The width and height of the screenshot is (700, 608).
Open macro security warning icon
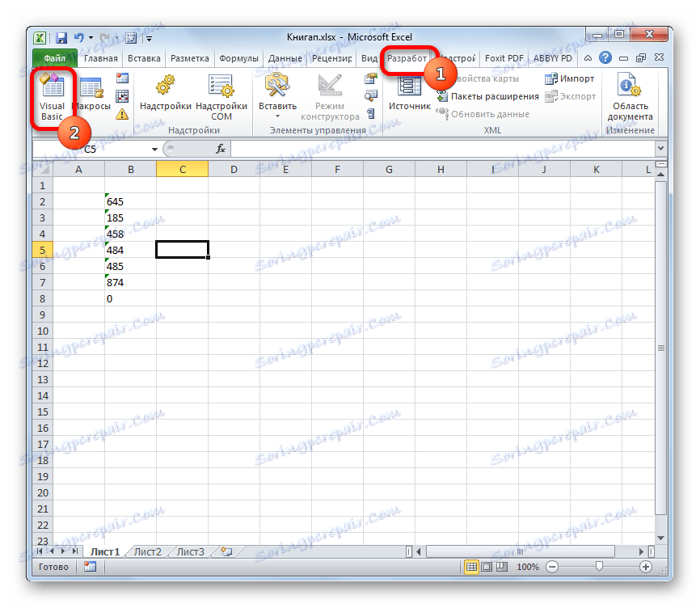tap(122, 114)
